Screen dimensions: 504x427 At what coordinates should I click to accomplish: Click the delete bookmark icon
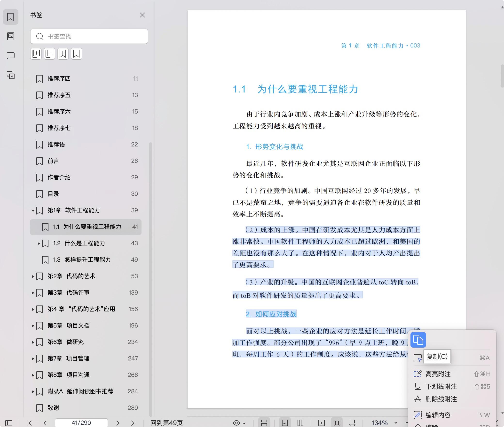pos(76,53)
